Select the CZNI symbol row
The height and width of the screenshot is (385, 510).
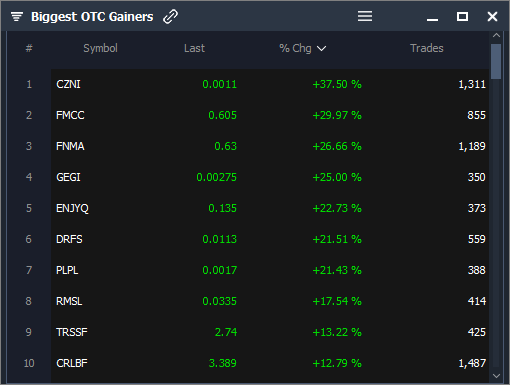click(270, 84)
